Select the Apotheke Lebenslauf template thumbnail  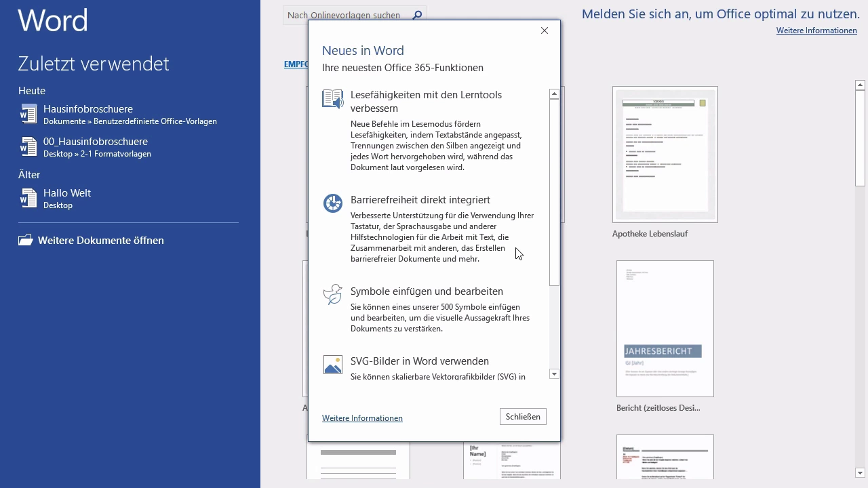(x=665, y=155)
